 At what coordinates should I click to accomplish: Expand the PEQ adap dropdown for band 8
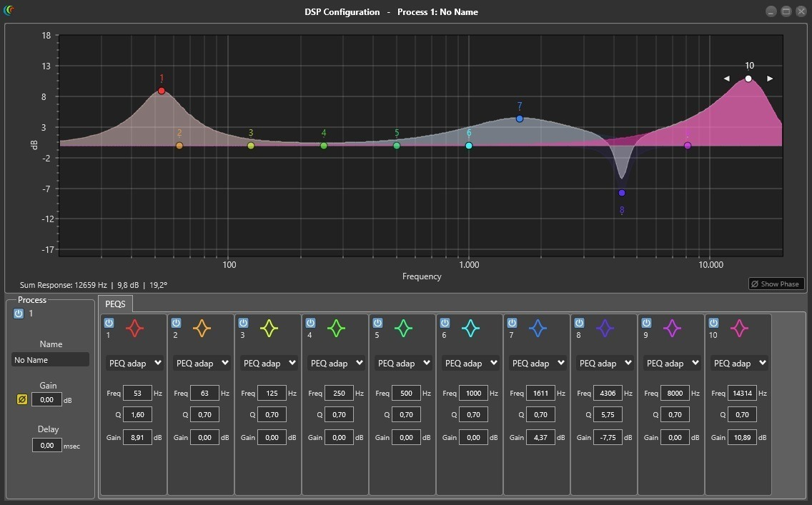pyautogui.click(x=605, y=363)
